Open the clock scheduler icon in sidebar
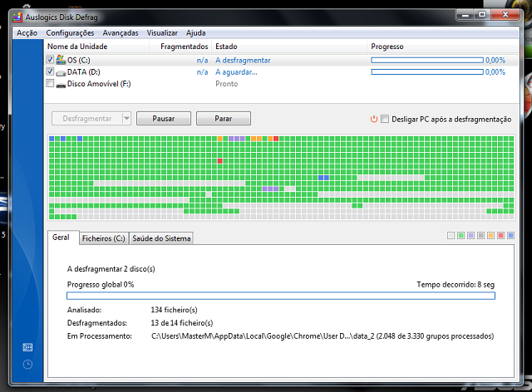532x392 pixels. (27, 365)
